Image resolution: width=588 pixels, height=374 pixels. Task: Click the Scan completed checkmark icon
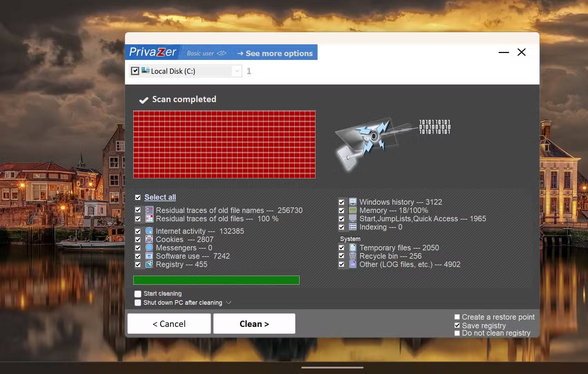[x=143, y=100]
